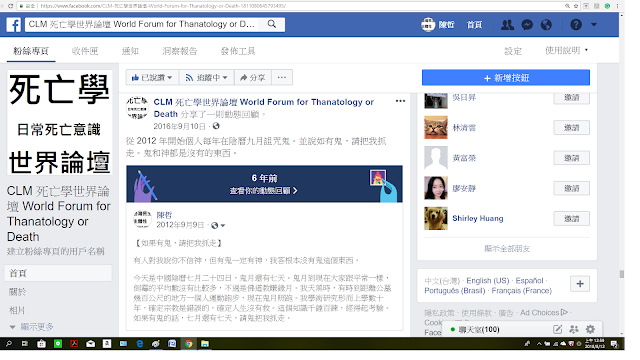Open File Explorer in the taskbar
The width and height of the screenshot is (640, 360).
204,344
